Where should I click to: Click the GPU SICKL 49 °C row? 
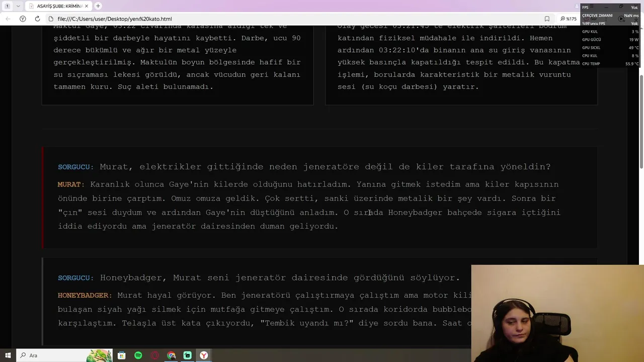pyautogui.click(x=610, y=48)
